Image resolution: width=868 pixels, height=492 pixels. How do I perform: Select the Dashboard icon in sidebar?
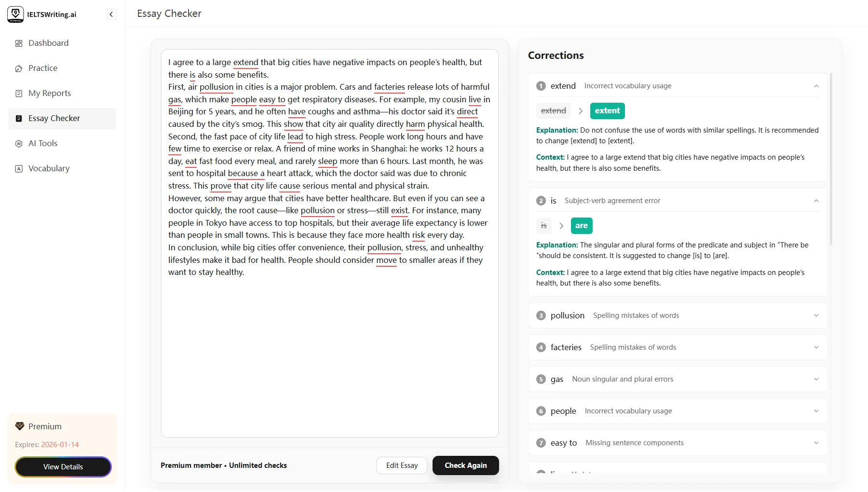click(x=19, y=43)
